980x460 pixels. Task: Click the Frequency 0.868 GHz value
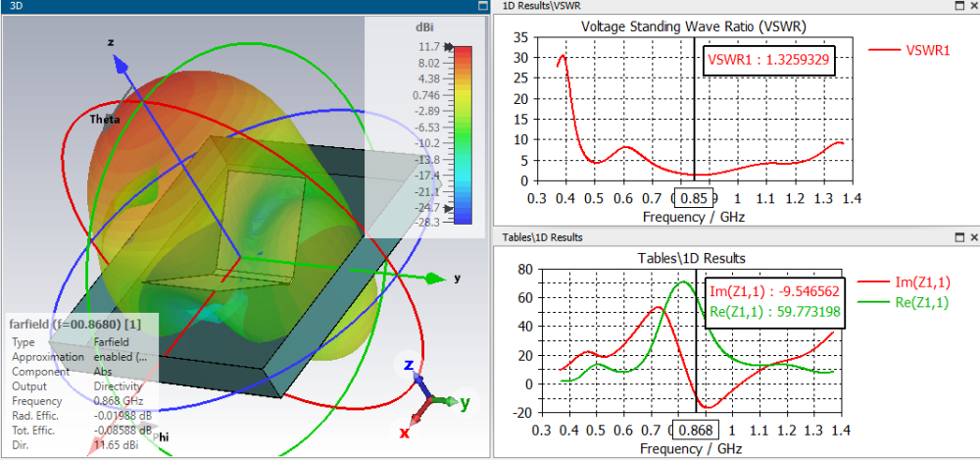(119, 401)
